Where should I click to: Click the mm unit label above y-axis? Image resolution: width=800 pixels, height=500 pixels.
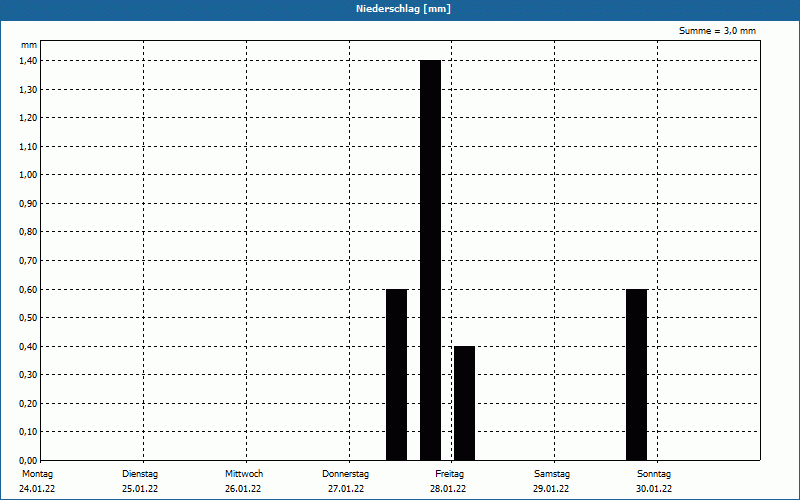(x=29, y=45)
